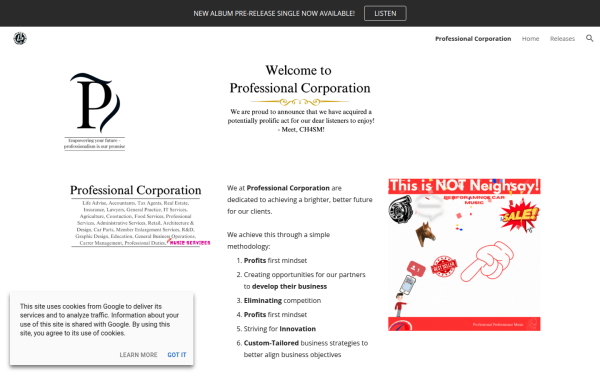Open the site search icon

pos(590,38)
